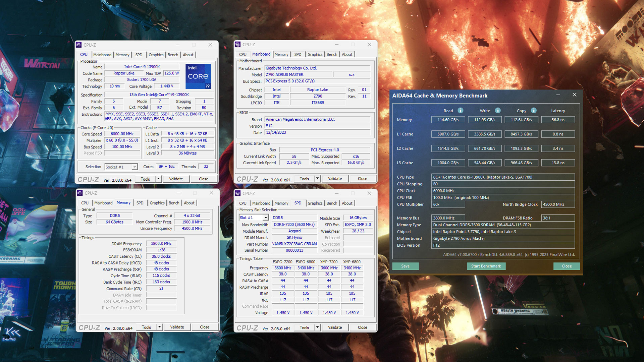Click the Memory Latency 56.8 ns value
644x362 pixels.
(558, 120)
